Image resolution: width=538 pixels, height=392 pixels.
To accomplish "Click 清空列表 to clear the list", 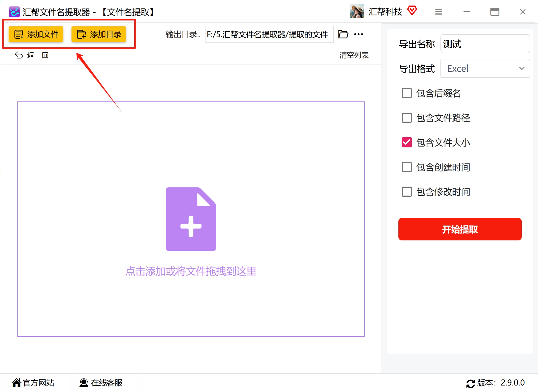I will [354, 55].
